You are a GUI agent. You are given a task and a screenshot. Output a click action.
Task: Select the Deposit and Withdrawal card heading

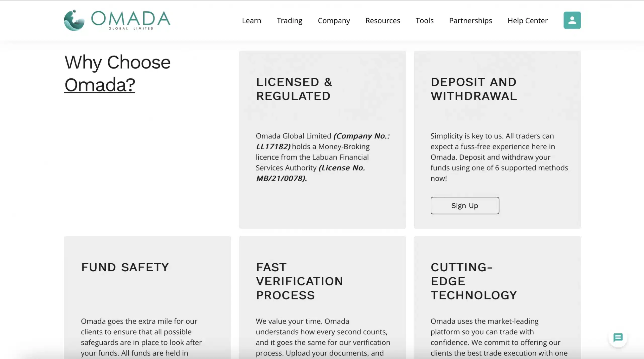474,89
